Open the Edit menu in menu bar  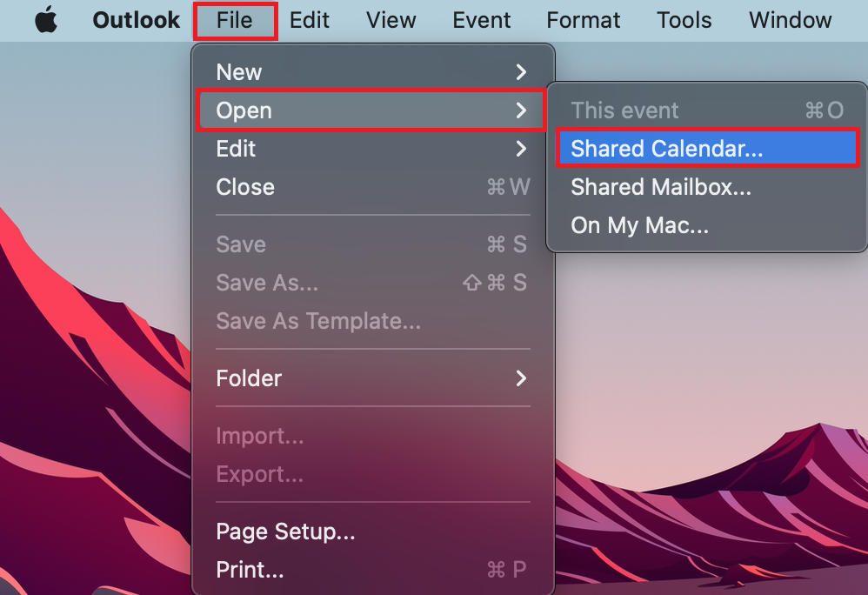coord(310,20)
